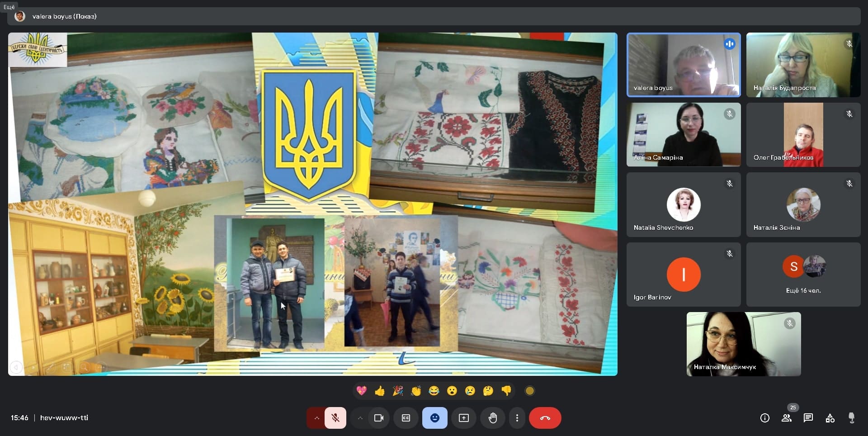The height and width of the screenshot is (436, 868).
Task: Click the meeting code hev-wuww-tti
Action: [64, 418]
